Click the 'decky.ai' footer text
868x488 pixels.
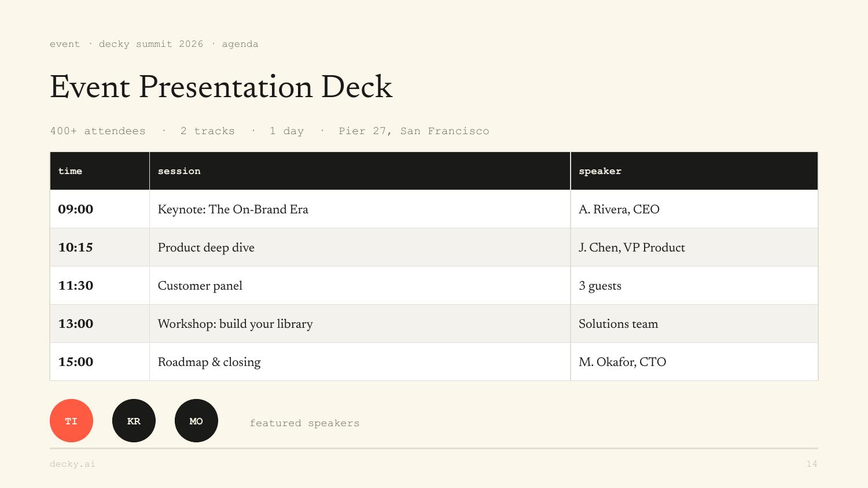coord(72,464)
